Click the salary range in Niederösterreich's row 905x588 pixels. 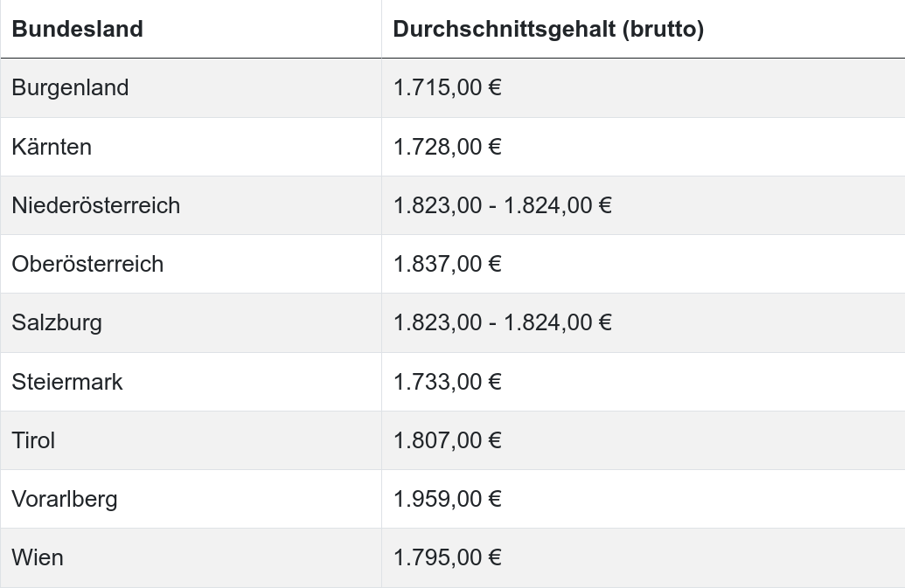click(502, 205)
